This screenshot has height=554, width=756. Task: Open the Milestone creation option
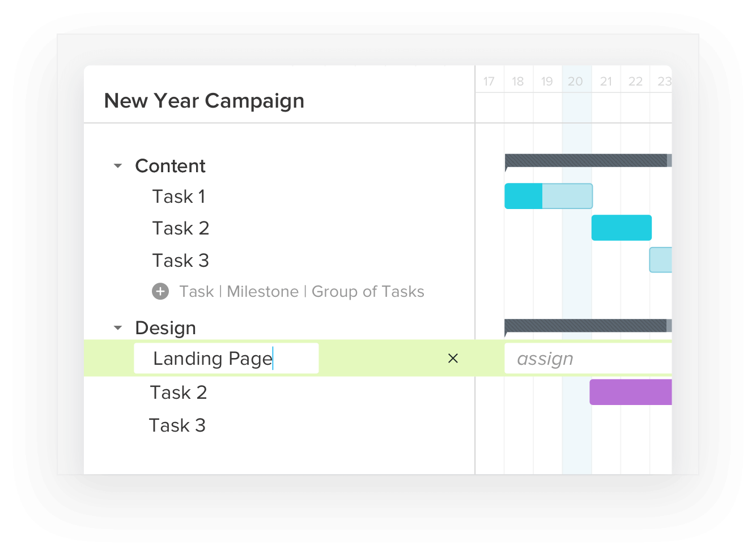(x=262, y=291)
